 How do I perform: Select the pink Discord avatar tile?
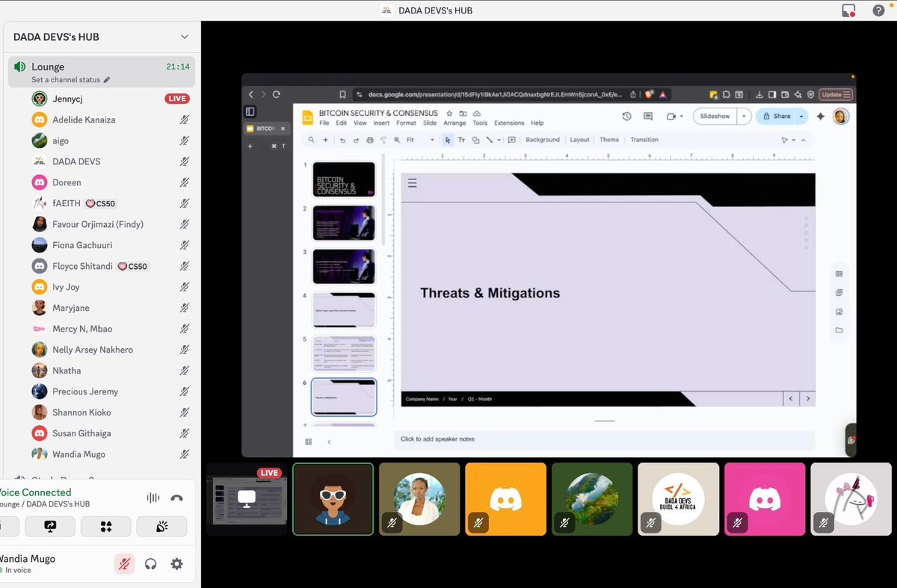(x=765, y=499)
